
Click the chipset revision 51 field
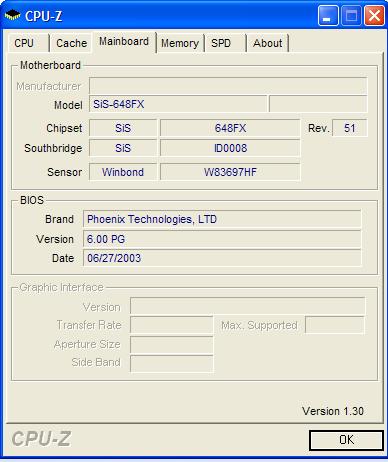350,128
